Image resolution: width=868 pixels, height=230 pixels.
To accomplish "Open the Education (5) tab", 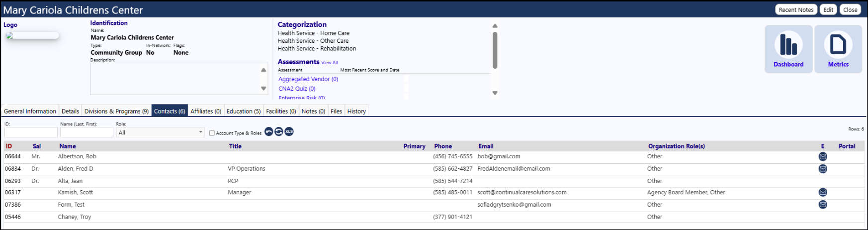I will [244, 111].
